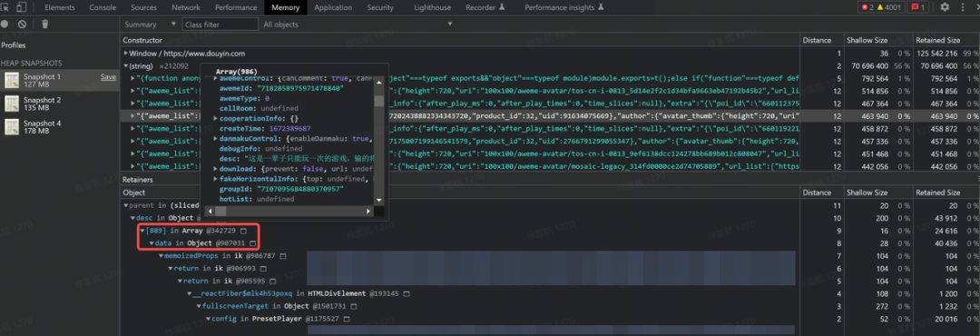Click the red error count badge
980x336 pixels.
point(868,7)
